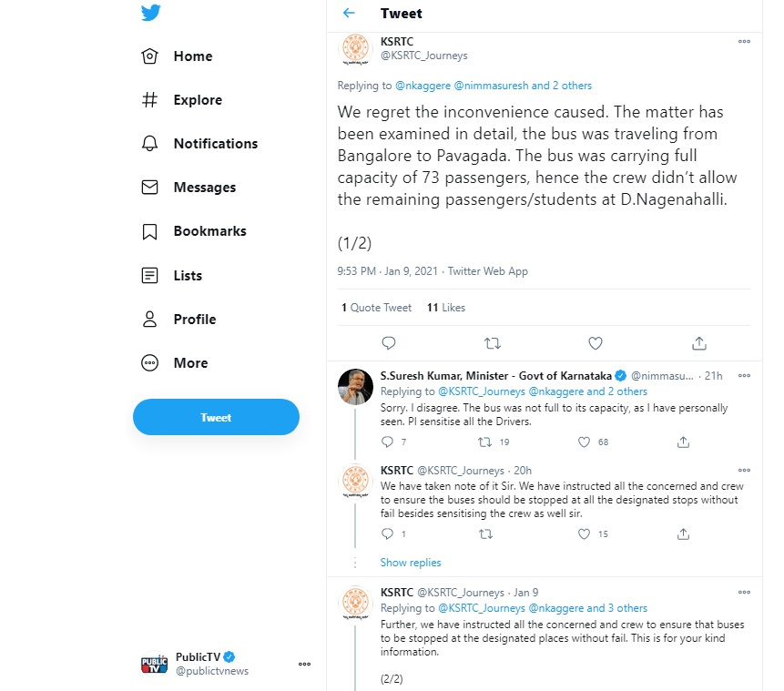Open reply box on Suresh Kumar's tweet

coord(388,442)
